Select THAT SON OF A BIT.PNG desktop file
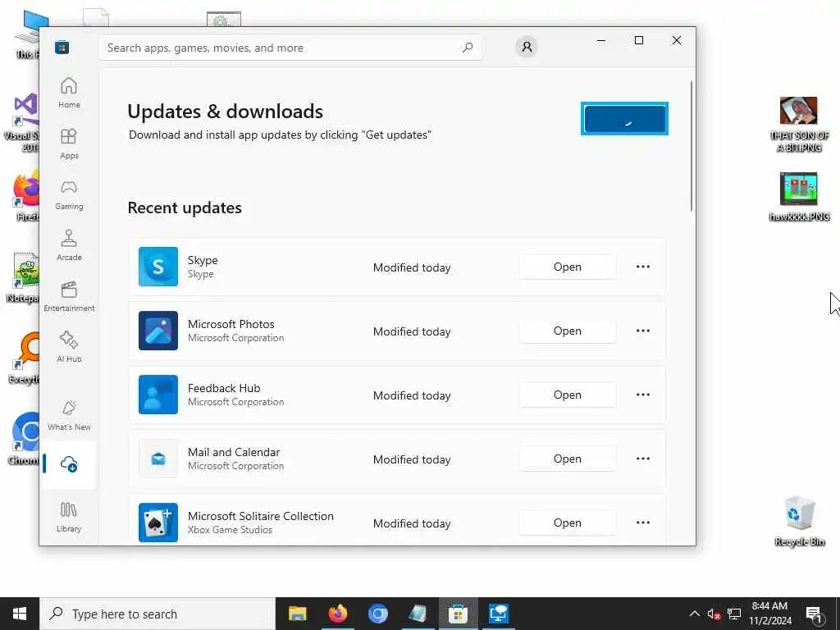Image resolution: width=840 pixels, height=630 pixels. point(799,125)
